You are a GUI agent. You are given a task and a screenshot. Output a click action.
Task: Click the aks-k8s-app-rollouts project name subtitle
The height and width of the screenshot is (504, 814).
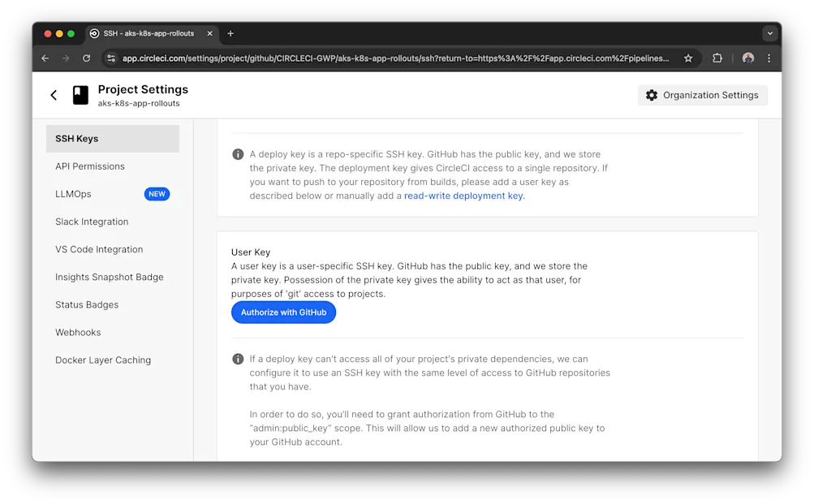139,103
